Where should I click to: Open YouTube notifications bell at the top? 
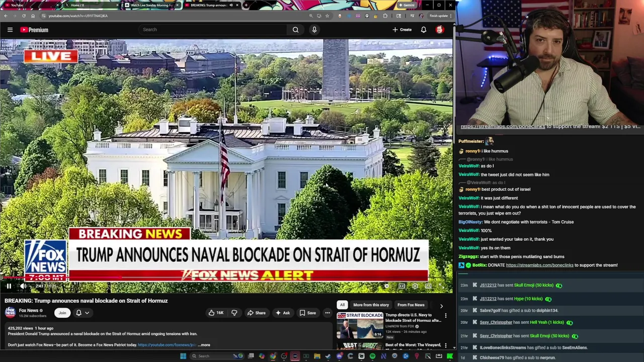click(x=424, y=30)
